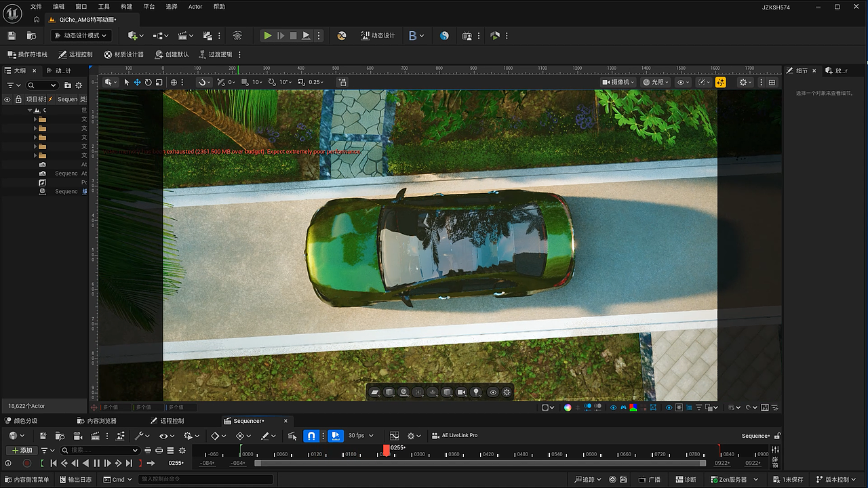
Task: Toggle the eye icon in the viewport bottom bar
Action: point(493,392)
